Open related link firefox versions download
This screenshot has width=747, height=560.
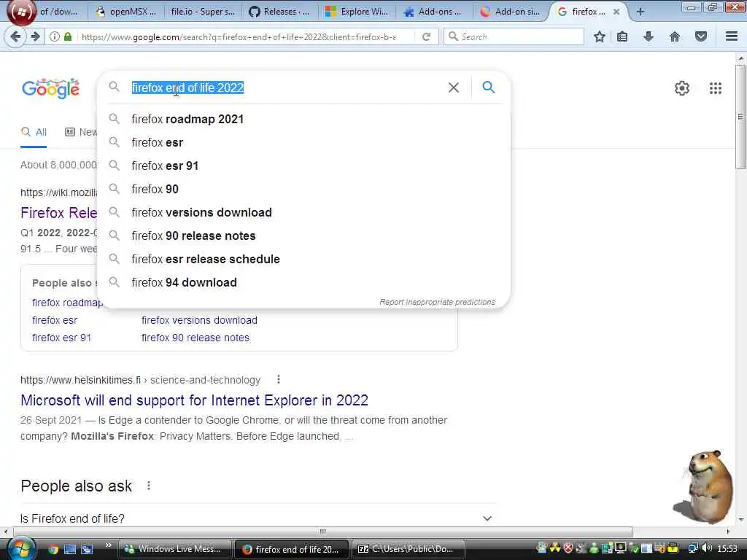tap(199, 320)
